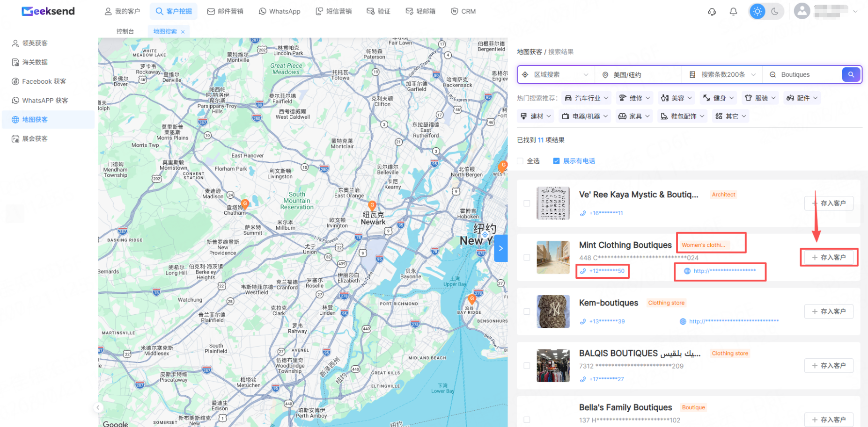Image resolution: width=868 pixels, height=427 pixels.
Task: Expand 配件 category dropdown
Action: [802, 98]
